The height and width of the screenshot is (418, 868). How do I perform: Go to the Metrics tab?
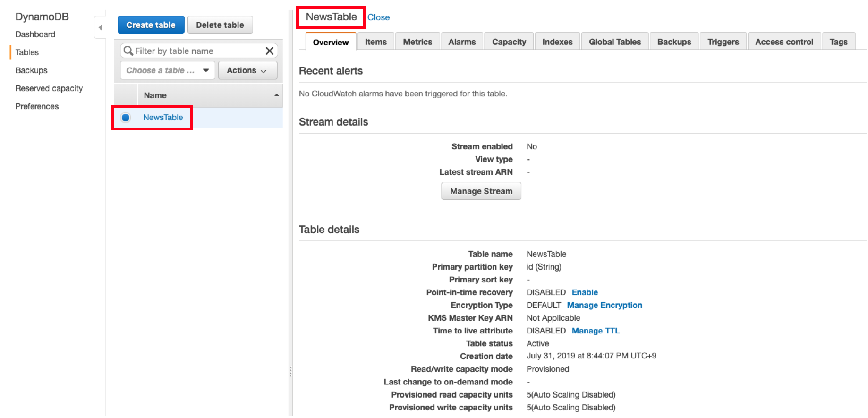pos(417,42)
